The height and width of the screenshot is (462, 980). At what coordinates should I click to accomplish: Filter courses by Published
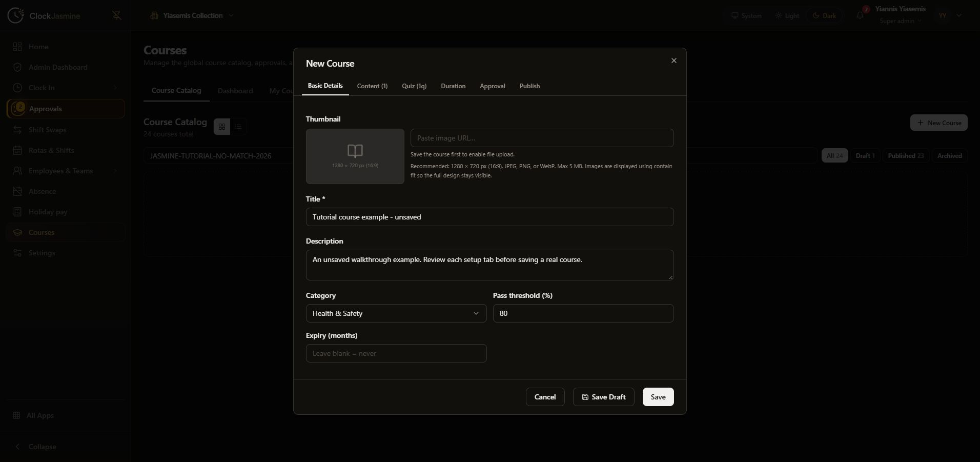click(906, 156)
